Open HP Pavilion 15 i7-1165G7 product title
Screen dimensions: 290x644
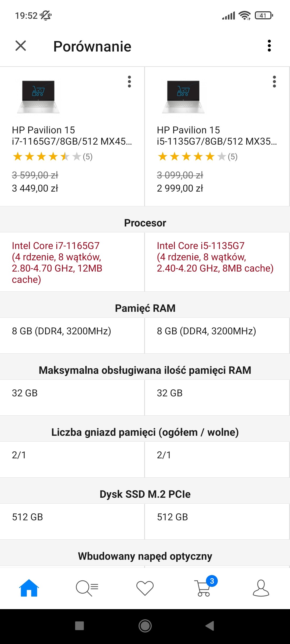[72, 136]
